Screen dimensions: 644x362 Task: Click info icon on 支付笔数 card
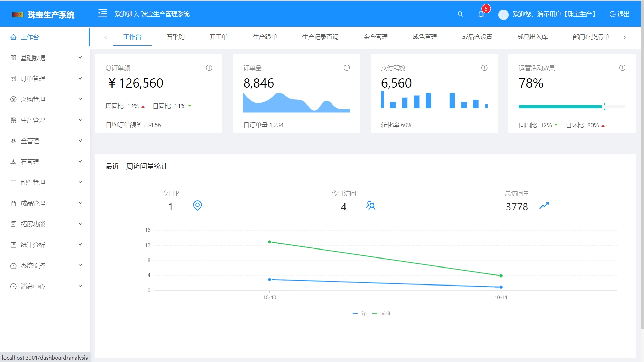484,68
